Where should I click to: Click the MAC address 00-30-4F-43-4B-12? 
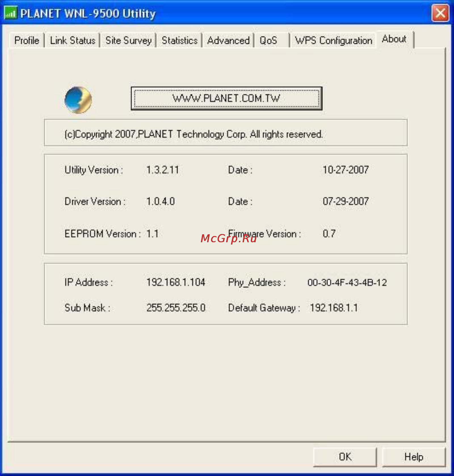(x=347, y=283)
